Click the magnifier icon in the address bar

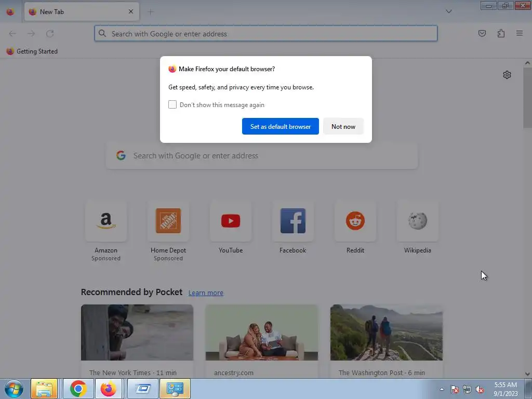(102, 33)
